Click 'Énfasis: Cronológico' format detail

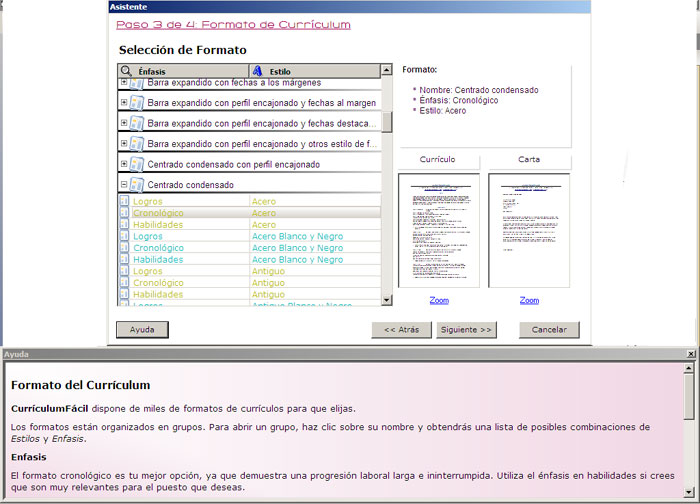coord(458,100)
